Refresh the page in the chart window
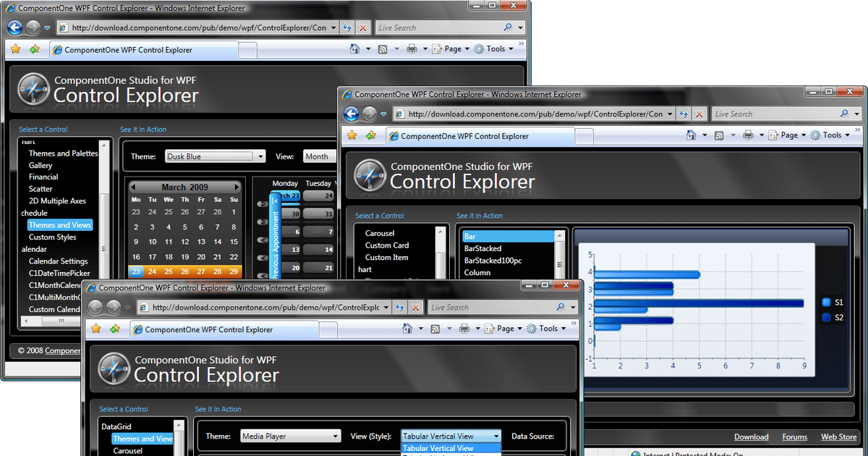 pos(684,114)
